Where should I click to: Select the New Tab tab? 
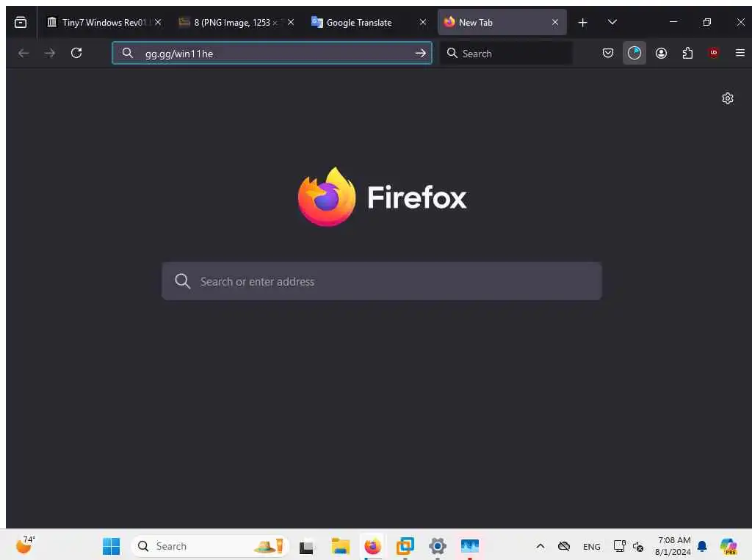tap(502, 22)
